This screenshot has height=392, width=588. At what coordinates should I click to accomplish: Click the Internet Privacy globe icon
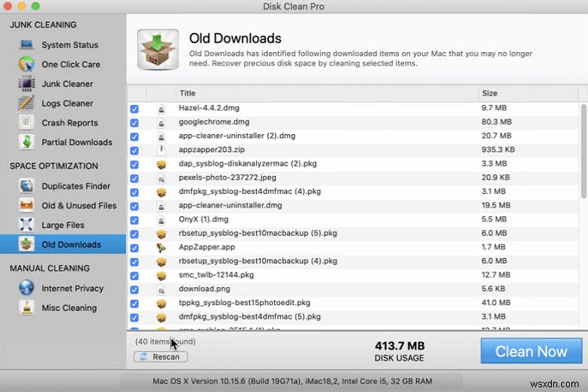pos(27,288)
